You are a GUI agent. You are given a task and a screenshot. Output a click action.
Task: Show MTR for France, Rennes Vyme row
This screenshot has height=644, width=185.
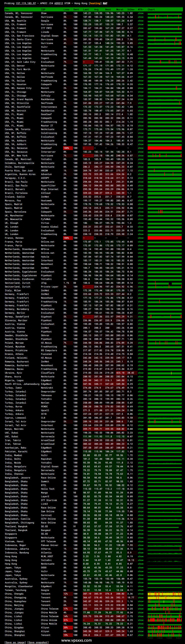point(141,238)
